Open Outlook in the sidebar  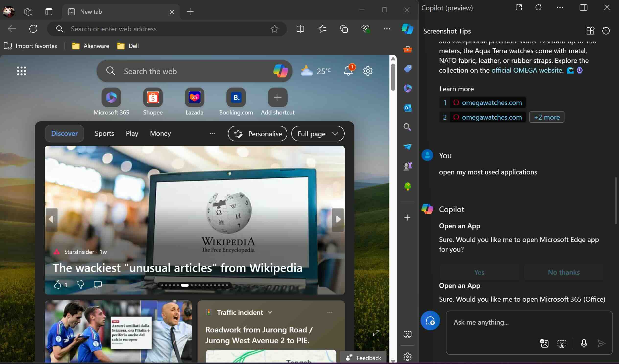point(408,108)
